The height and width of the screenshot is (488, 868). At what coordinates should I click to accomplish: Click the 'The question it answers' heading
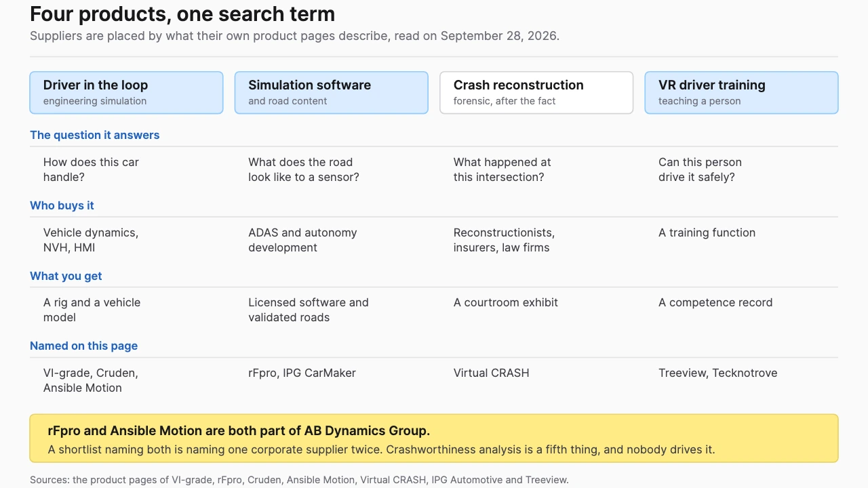point(95,135)
